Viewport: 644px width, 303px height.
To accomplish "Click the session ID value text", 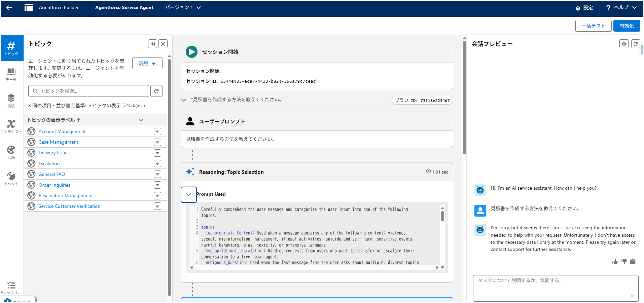I will (268, 81).
